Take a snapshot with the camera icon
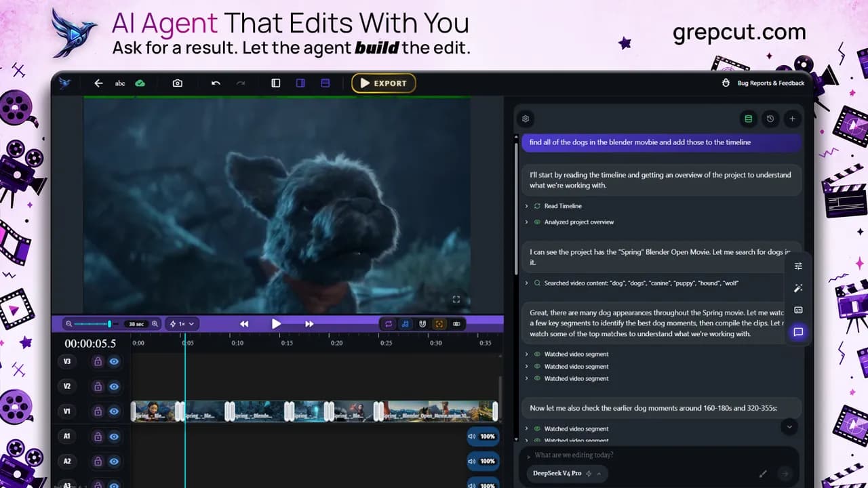Screen dimensions: 868x488 [x=178, y=83]
